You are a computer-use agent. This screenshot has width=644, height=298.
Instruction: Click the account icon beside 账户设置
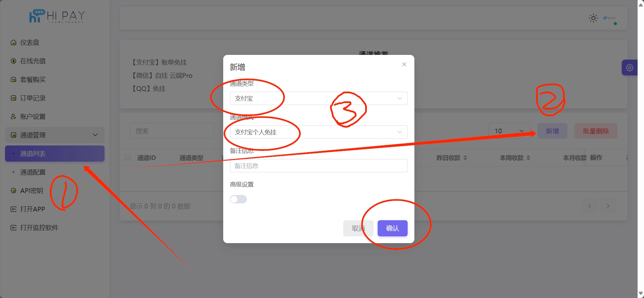[13, 117]
